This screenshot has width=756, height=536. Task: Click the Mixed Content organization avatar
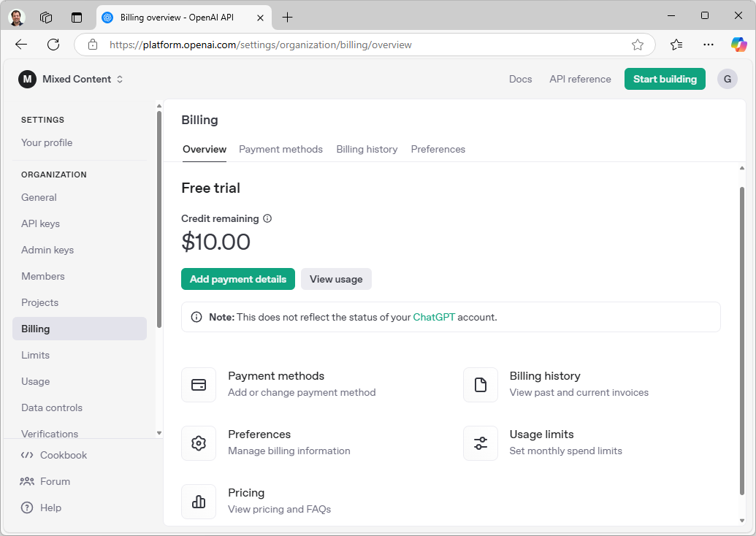pos(28,79)
